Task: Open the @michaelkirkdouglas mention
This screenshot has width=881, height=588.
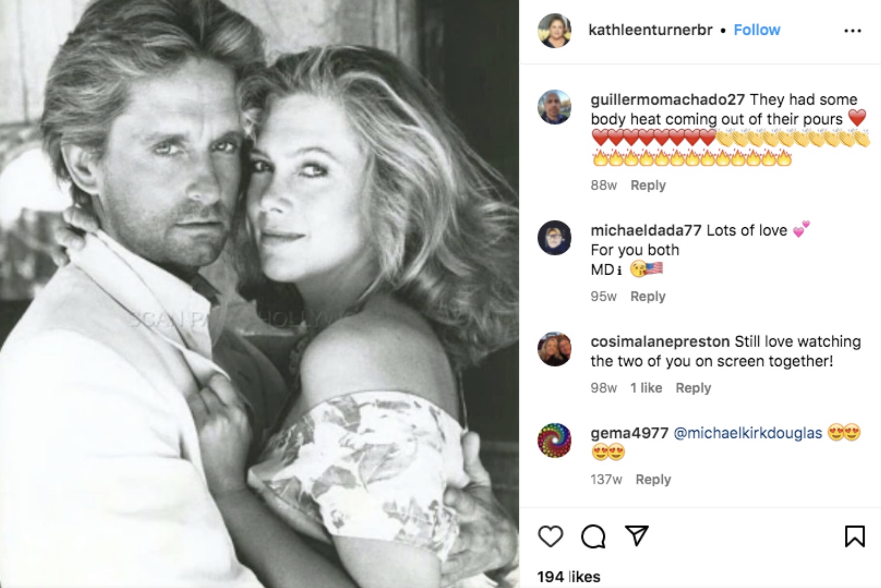Action: click(x=748, y=433)
